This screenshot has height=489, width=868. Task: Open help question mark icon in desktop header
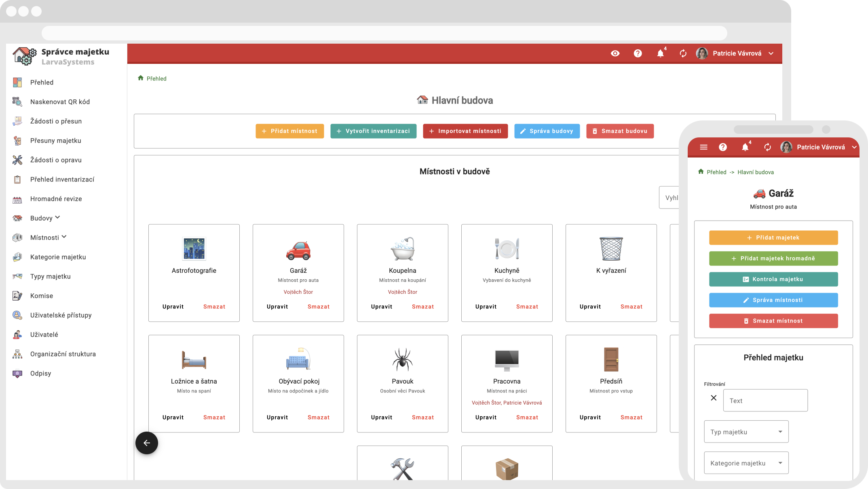[638, 53]
